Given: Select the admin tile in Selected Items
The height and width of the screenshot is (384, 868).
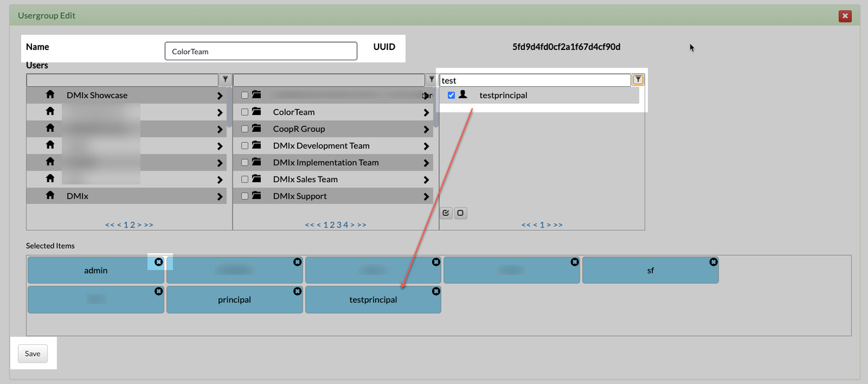Looking at the screenshot, I should (96, 270).
